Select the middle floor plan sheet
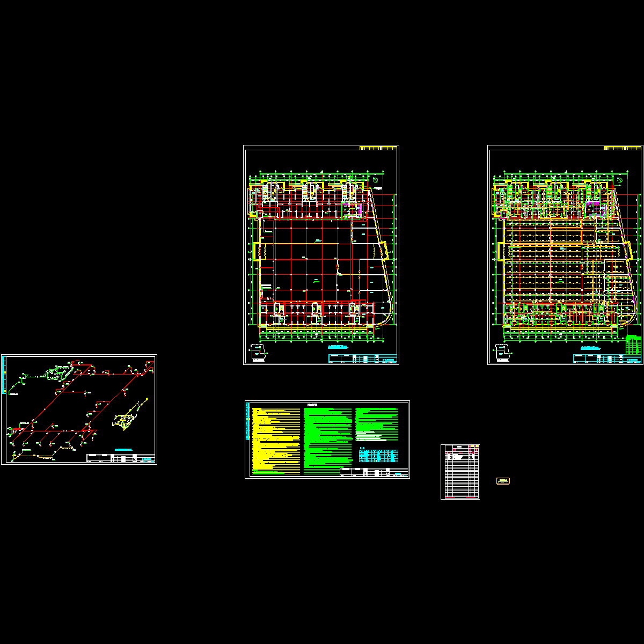 coord(321,255)
